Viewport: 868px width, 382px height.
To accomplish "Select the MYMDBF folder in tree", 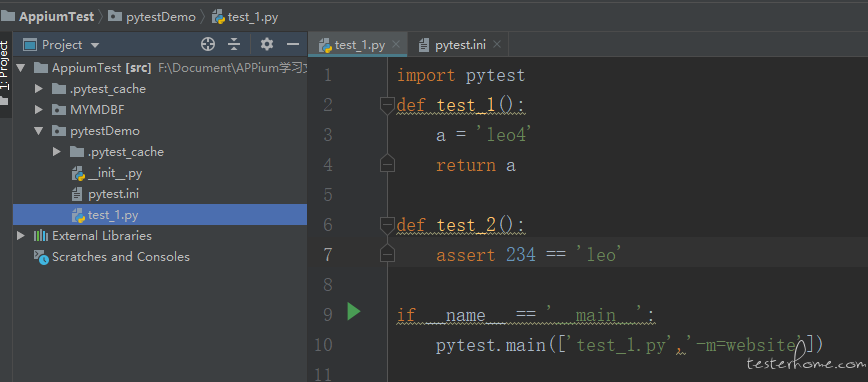I will coord(97,110).
